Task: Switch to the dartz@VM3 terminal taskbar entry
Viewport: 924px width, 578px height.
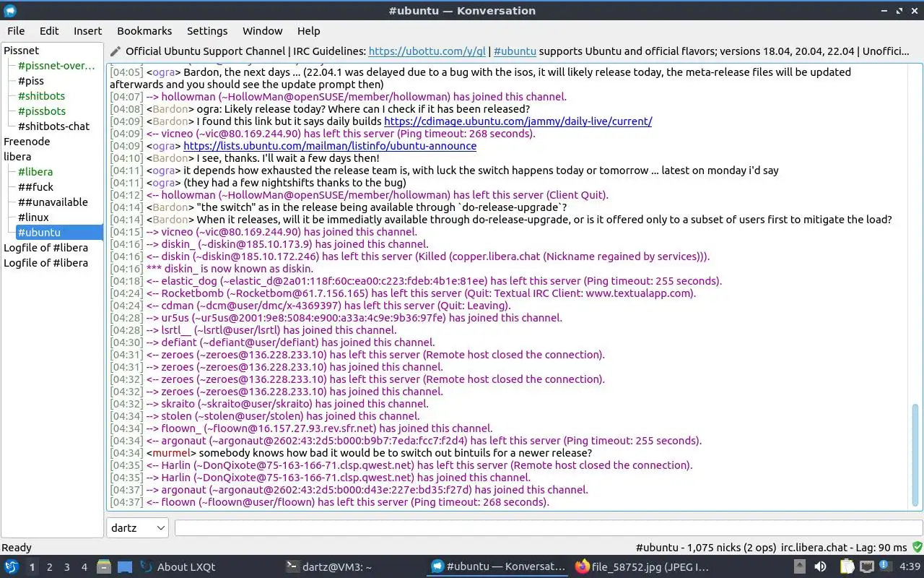Action: point(352,567)
